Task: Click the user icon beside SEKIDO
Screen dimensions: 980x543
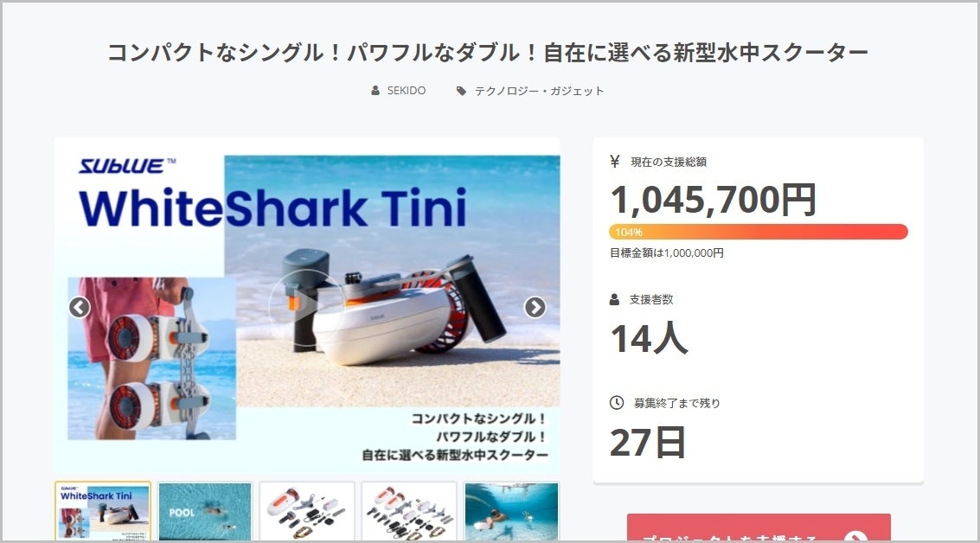Action: click(375, 91)
